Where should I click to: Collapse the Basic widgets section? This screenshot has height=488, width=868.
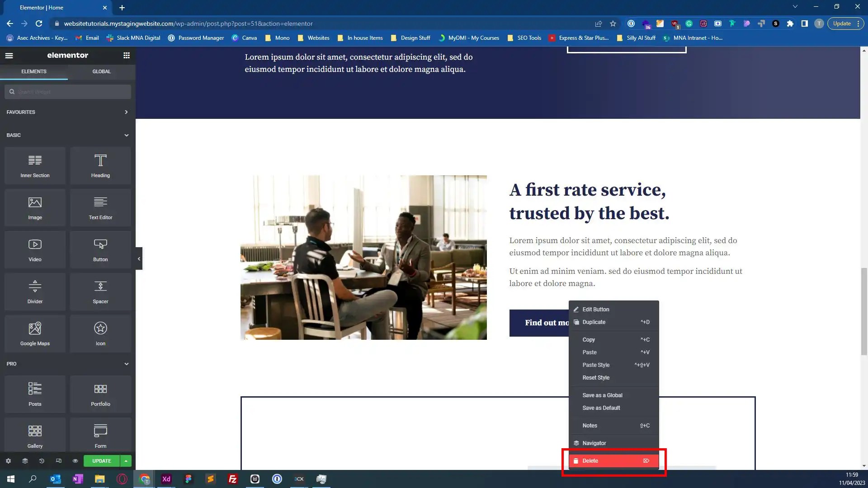click(x=126, y=135)
